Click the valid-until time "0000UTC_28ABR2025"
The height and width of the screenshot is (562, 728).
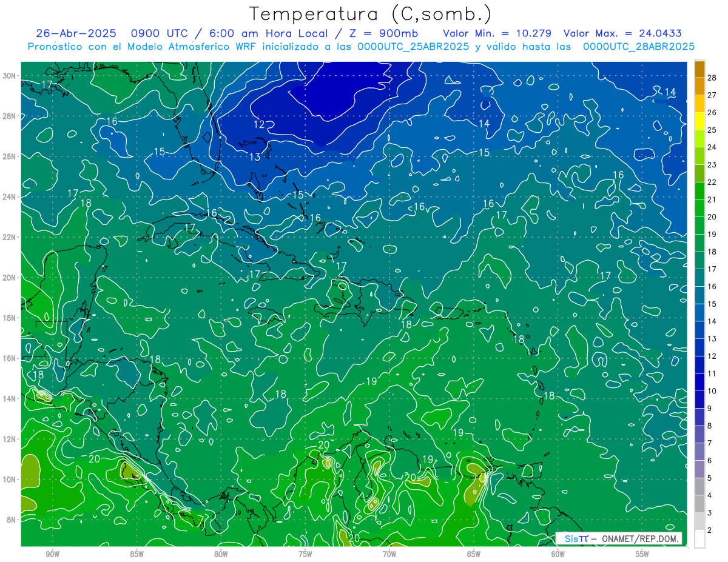coord(639,46)
